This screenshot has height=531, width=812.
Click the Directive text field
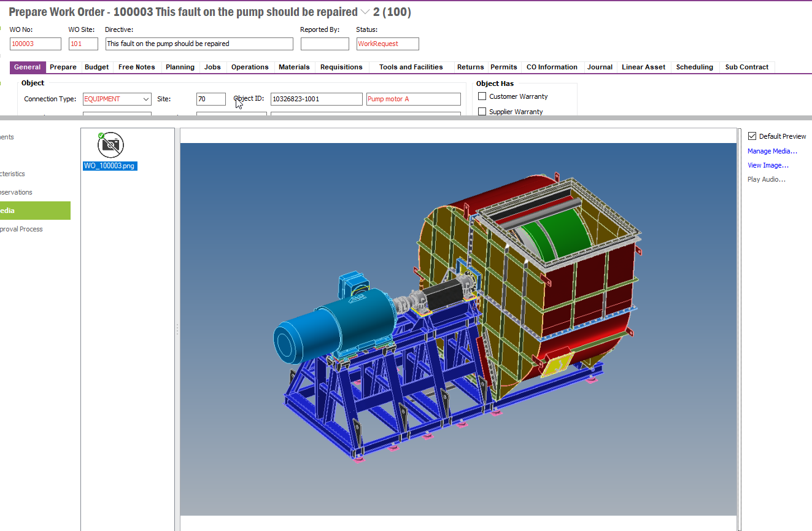pos(199,44)
